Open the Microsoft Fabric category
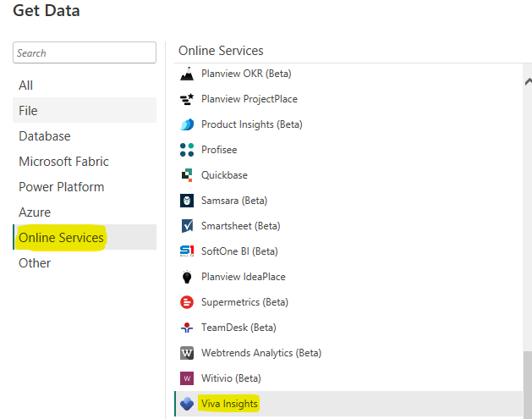Image resolution: width=532 pixels, height=419 pixels. point(85,162)
